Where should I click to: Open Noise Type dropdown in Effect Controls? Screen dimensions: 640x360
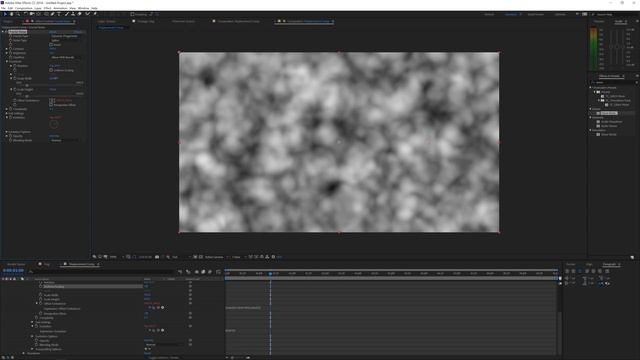(x=64, y=40)
